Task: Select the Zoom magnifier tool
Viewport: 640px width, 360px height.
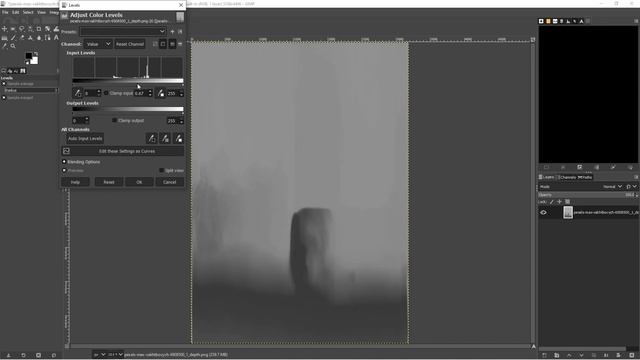Action: coord(13,46)
